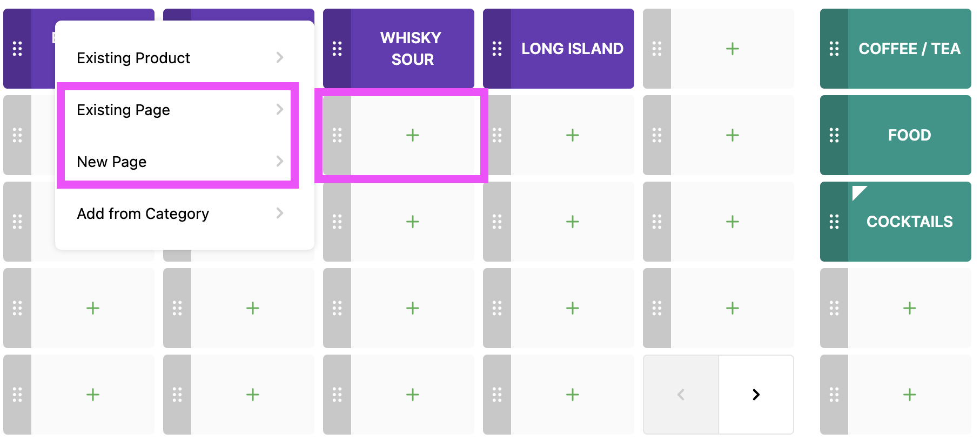Click the previous page arrow
This screenshot has width=980, height=440.
click(681, 395)
